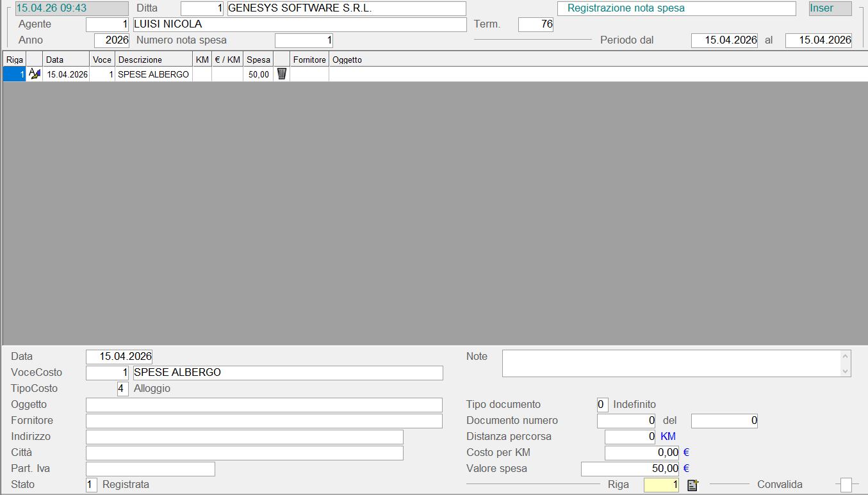Click the Fornitore column header

(x=309, y=60)
